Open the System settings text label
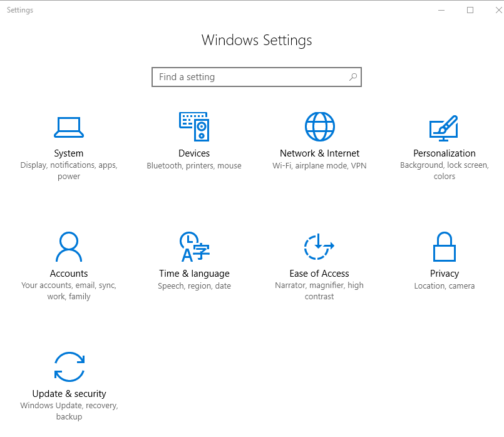The height and width of the screenshot is (437, 504). 69,153
